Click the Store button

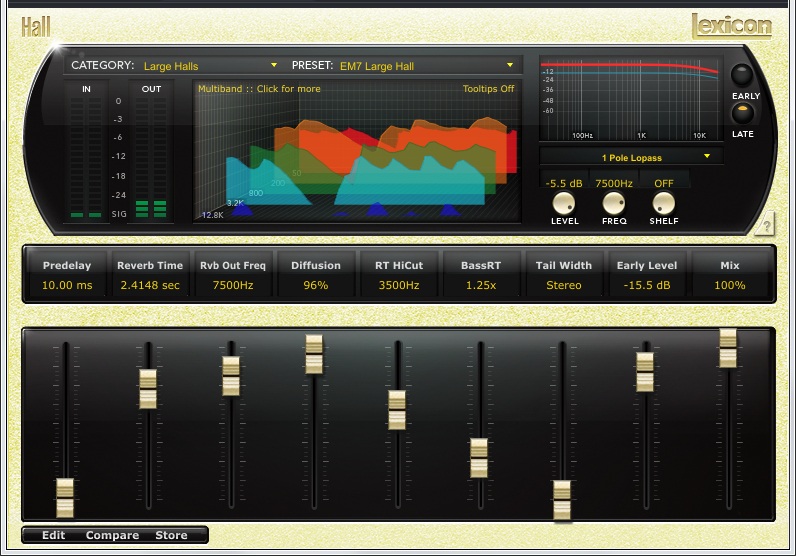(171, 535)
